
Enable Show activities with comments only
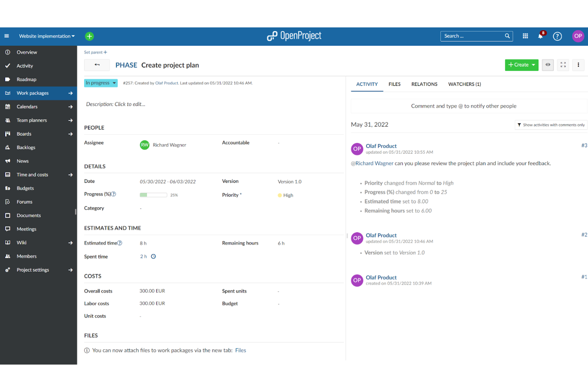[x=551, y=125]
